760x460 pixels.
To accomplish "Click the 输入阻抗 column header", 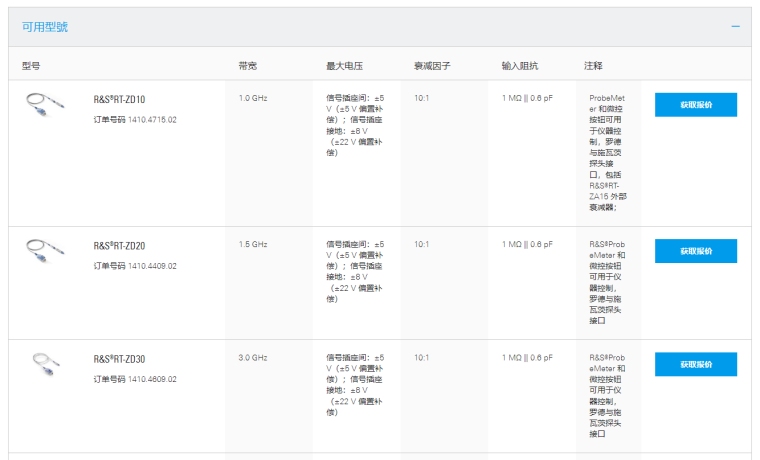I will [x=519, y=65].
